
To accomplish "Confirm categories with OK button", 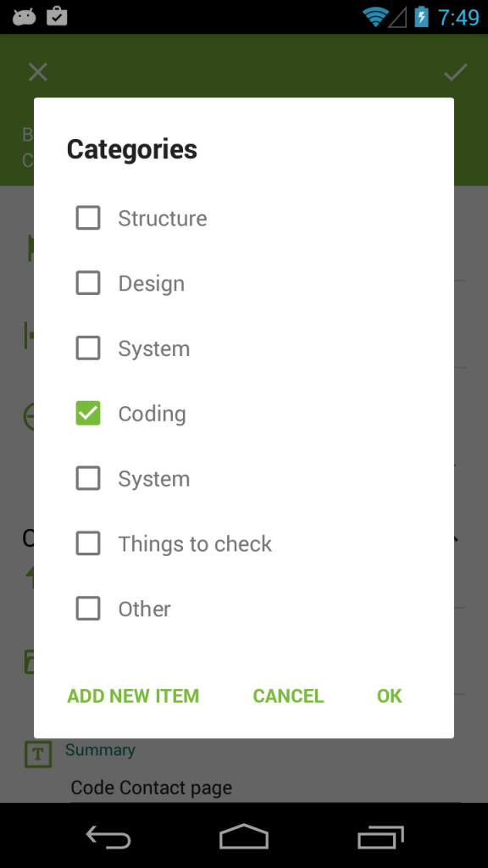I will pyautogui.click(x=390, y=696).
